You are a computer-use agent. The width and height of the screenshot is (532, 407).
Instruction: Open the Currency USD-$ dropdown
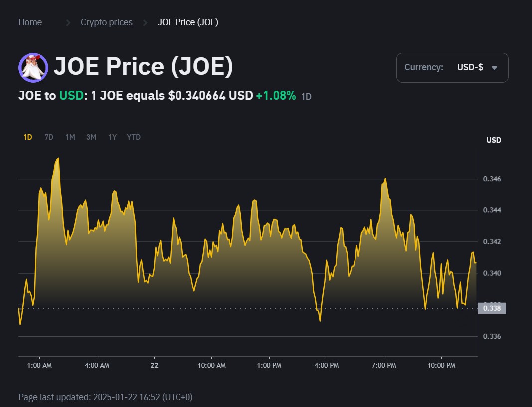click(452, 67)
